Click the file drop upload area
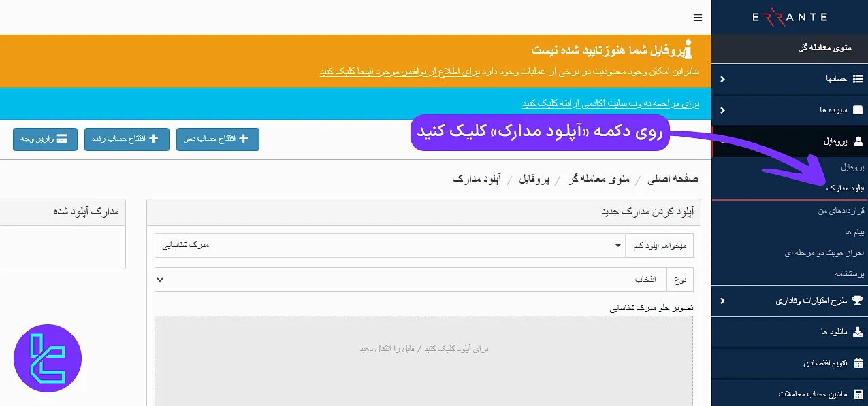This screenshot has width=868, height=406. coord(423,348)
